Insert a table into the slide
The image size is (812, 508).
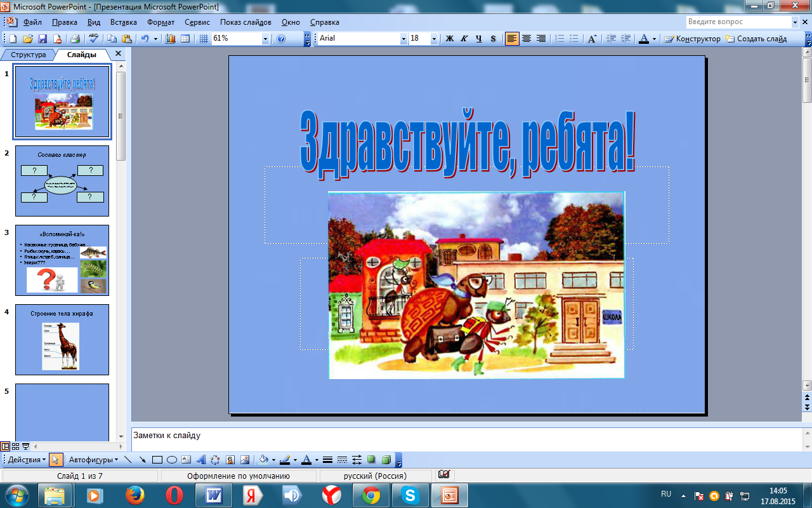[x=185, y=39]
